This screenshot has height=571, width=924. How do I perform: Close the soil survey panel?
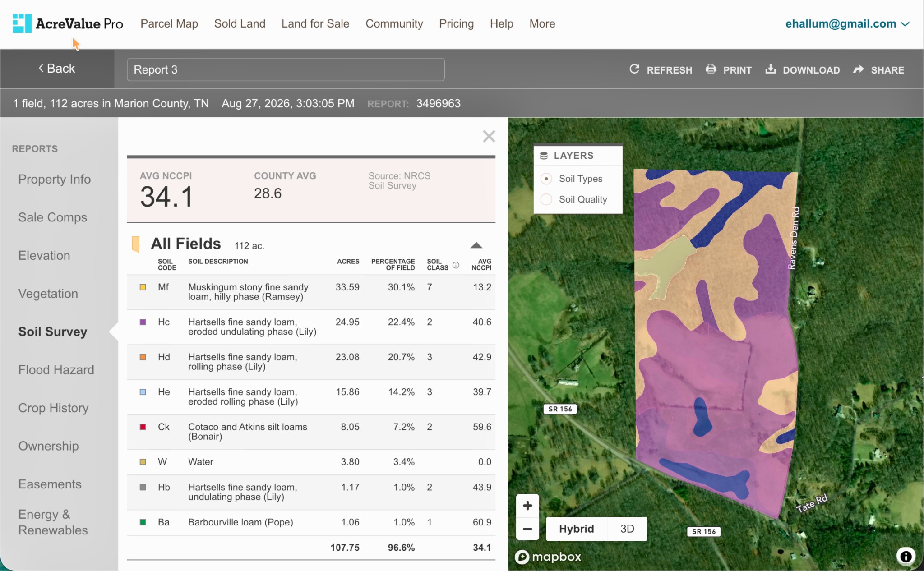pyautogui.click(x=489, y=136)
